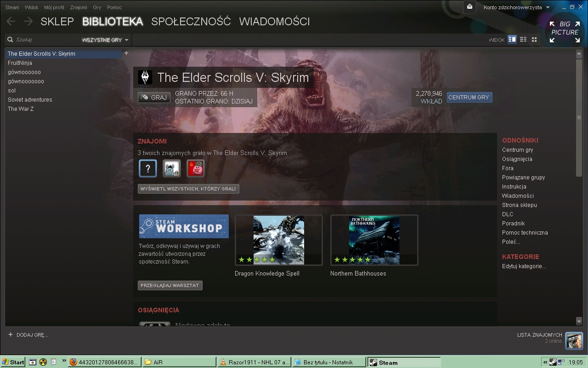Open the Osiągnięcia link
588x368 pixels.
coord(517,159)
